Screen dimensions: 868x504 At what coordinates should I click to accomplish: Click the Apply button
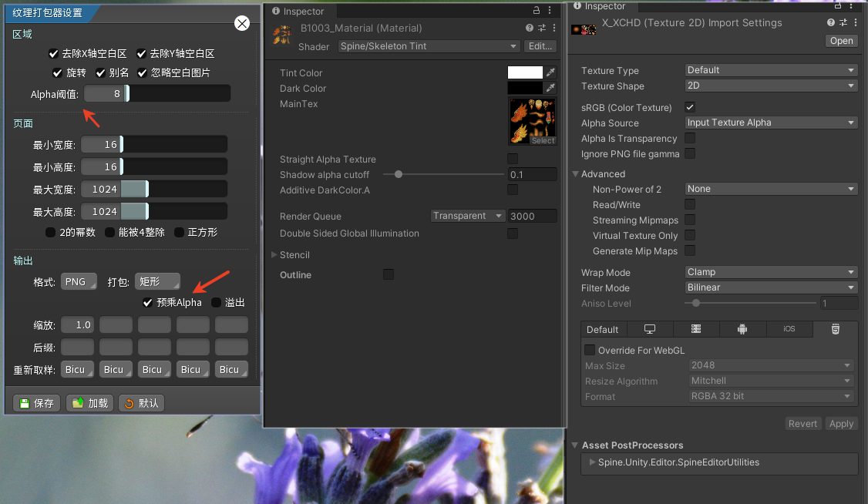841,424
